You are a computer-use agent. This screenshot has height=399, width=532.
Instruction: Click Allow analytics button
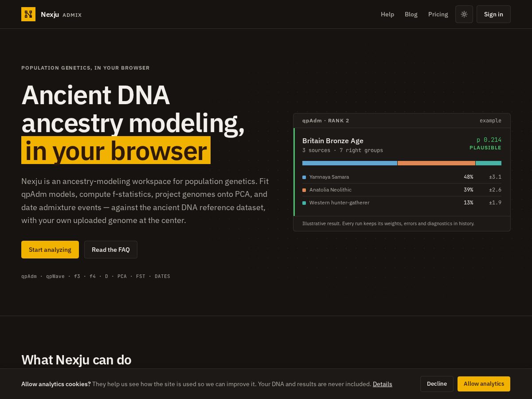pos(484,384)
